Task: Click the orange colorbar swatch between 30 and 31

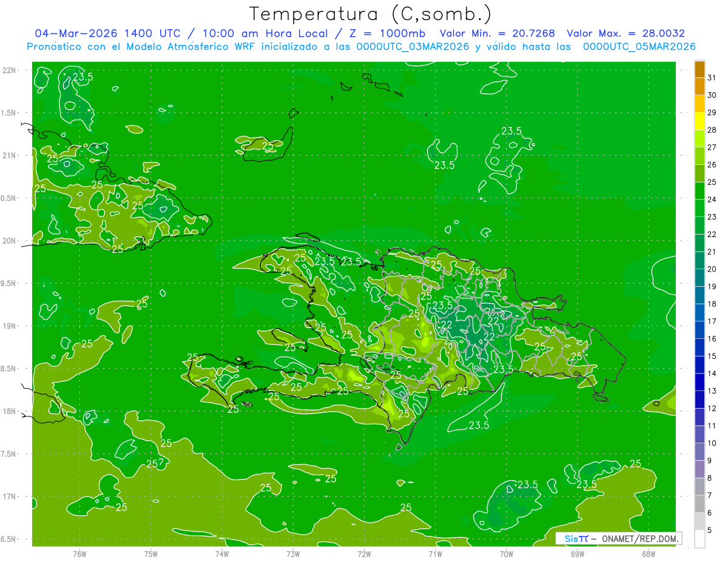Action: coord(699,87)
